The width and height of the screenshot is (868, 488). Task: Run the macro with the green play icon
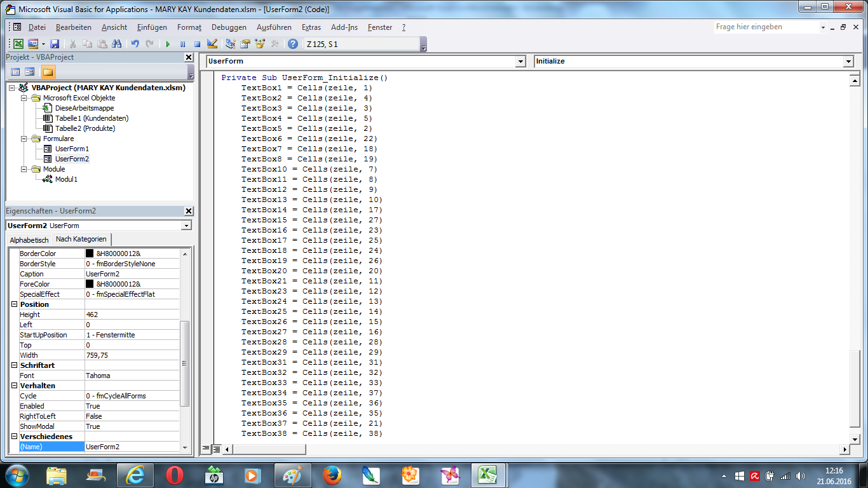tap(168, 44)
